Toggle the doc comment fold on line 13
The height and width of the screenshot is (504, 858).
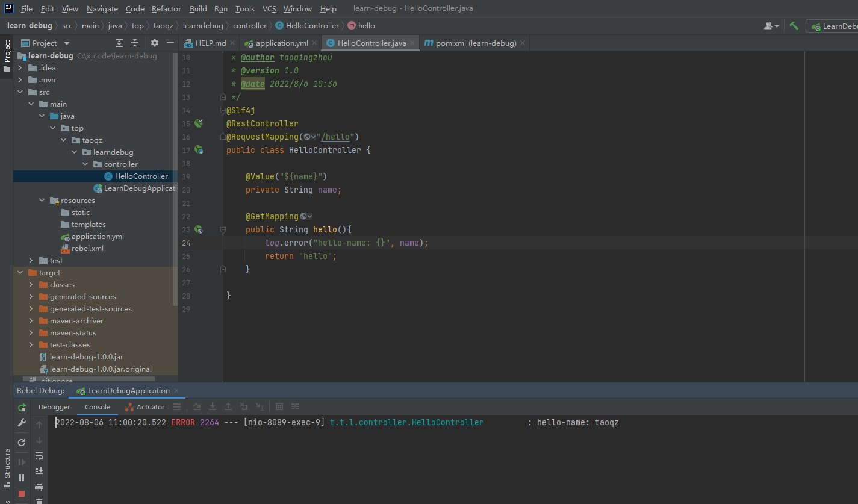tap(223, 97)
